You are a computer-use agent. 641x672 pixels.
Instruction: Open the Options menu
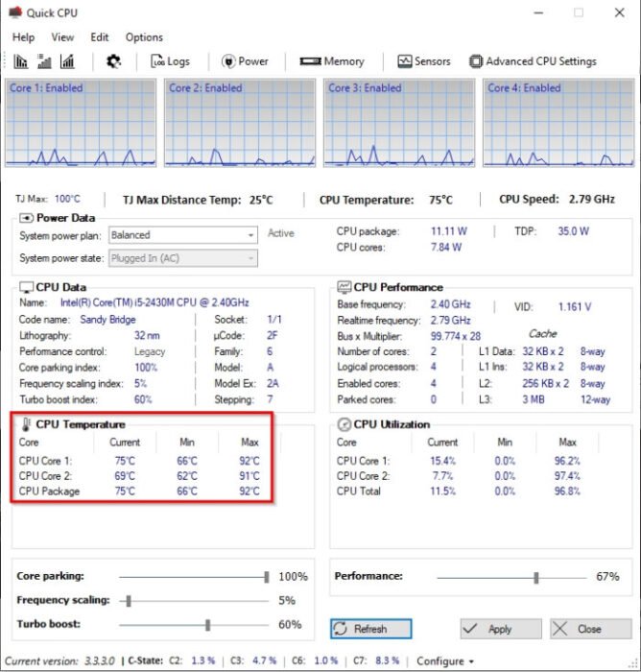(144, 37)
